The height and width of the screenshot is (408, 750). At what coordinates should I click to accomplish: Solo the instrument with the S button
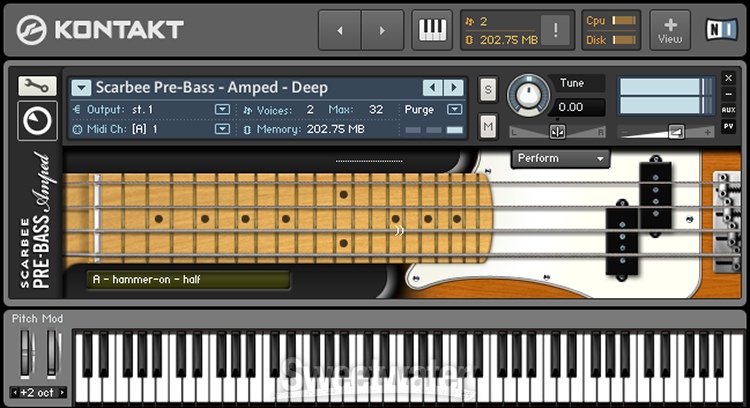(x=488, y=89)
